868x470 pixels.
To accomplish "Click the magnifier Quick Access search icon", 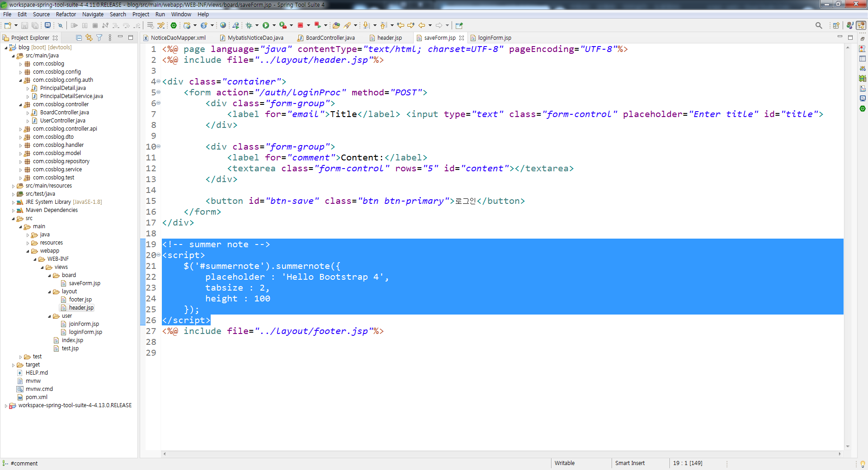I will pos(819,25).
